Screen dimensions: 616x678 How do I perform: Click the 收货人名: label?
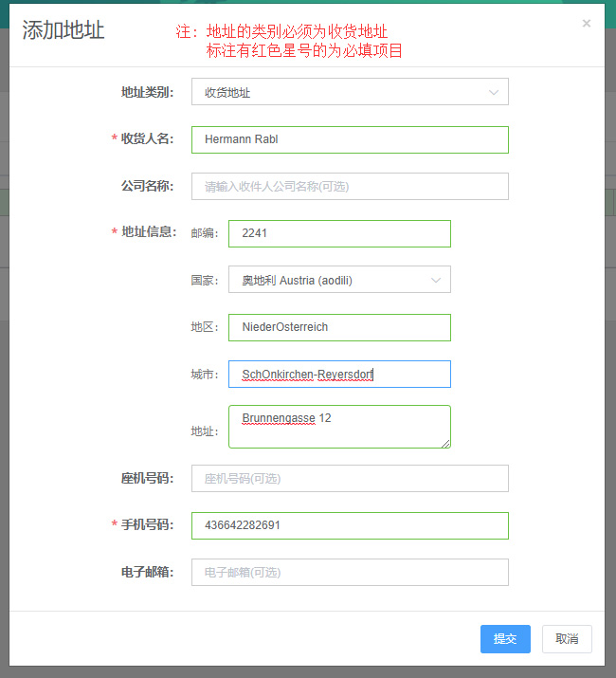coord(148,138)
